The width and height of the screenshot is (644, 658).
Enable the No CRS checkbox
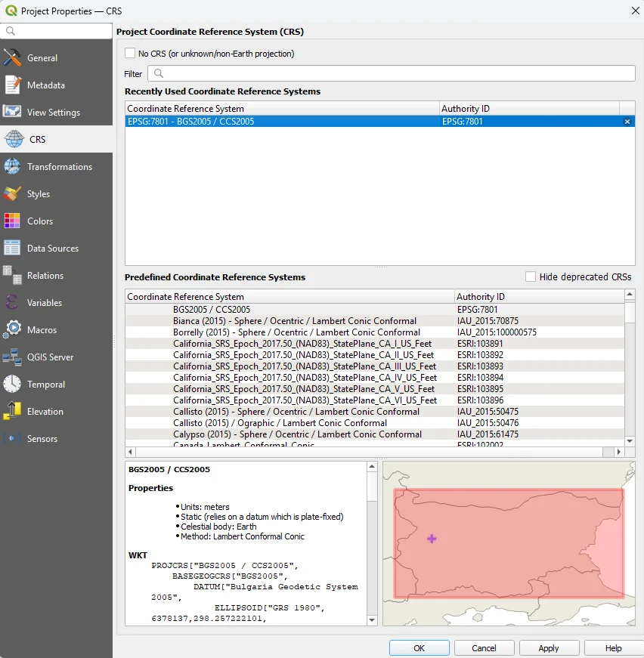point(130,54)
